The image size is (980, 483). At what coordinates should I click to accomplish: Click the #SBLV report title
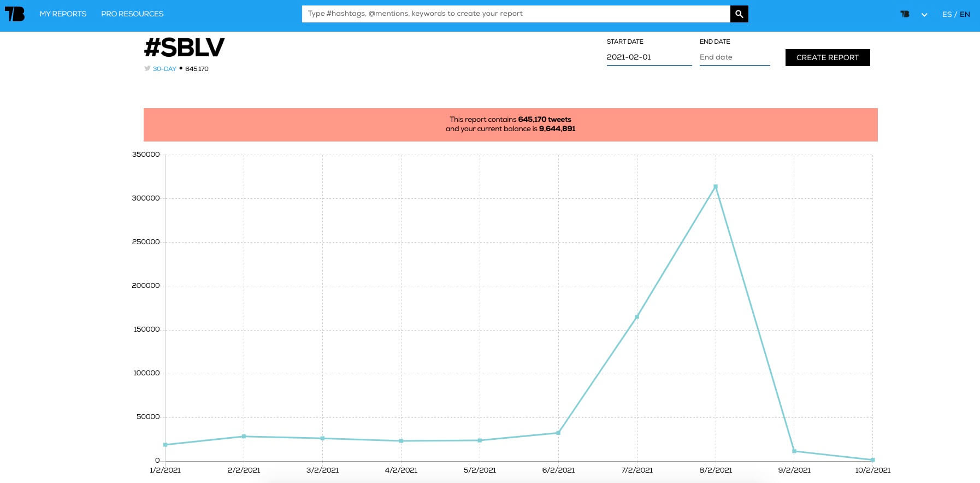[x=184, y=48]
